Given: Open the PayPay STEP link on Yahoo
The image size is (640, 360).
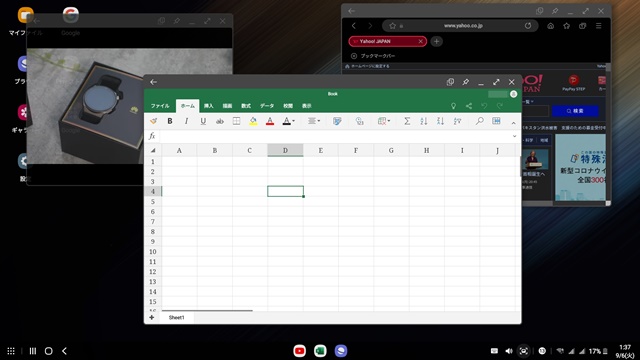Looking at the screenshot, I should [x=573, y=83].
